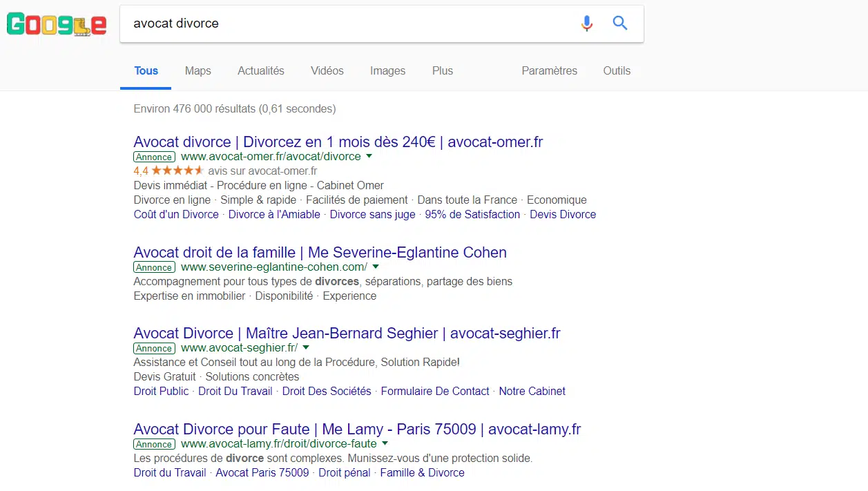Image resolution: width=868 pixels, height=491 pixels.
Task: Open dropdown arrow next to severine-eglantine-cohen.com
Action: (x=376, y=267)
